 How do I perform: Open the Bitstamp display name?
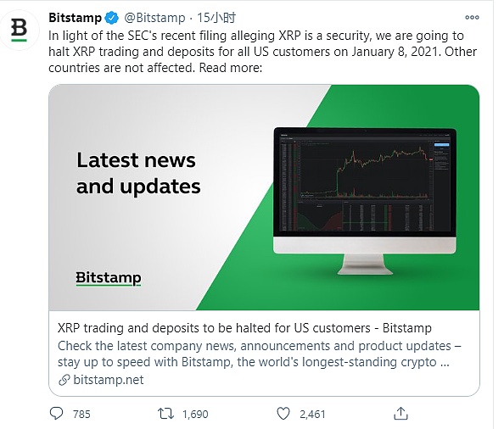point(75,18)
